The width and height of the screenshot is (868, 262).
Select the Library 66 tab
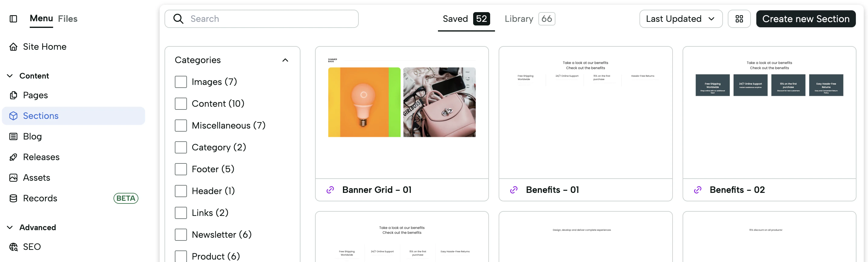coord(530,19)
